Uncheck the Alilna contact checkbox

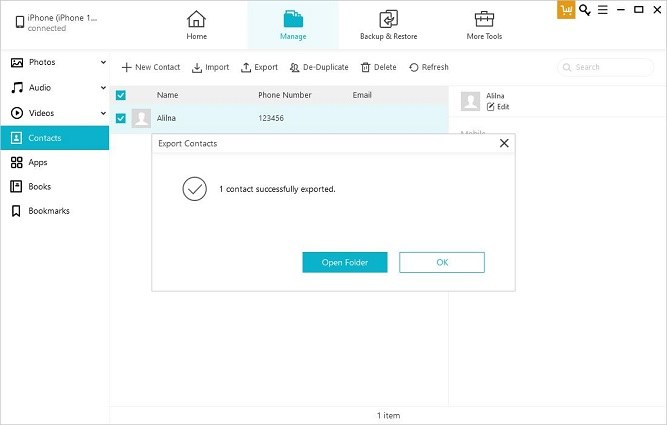pyautogui.click(x=121, y=118)
